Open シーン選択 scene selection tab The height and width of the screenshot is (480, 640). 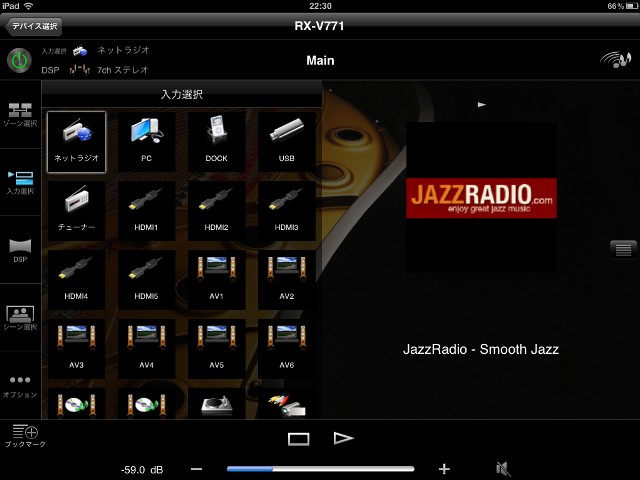(x=20, y=318)
